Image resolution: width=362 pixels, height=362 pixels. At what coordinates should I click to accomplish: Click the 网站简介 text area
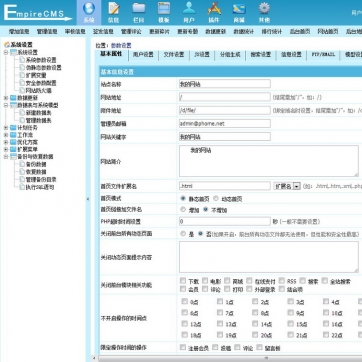269,161
